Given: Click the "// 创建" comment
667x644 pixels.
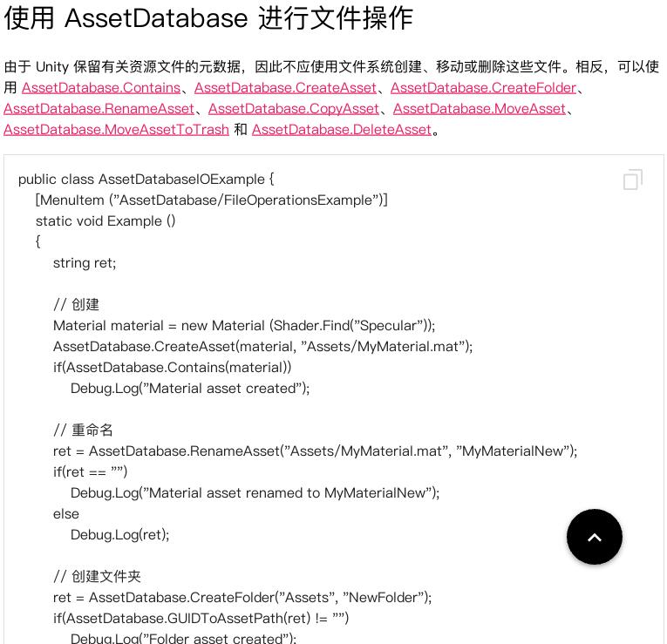Looking at the screenshot, I should [76, 305].
